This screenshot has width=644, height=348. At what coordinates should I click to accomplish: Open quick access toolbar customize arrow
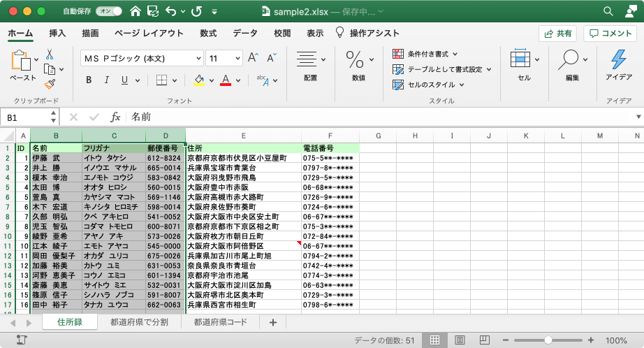(214, 11)
